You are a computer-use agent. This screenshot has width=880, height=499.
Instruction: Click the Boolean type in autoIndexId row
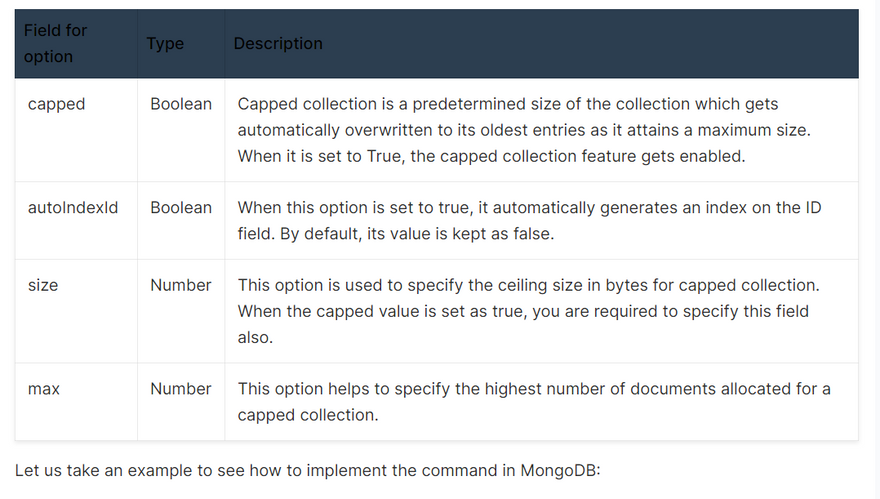point(181,208)
